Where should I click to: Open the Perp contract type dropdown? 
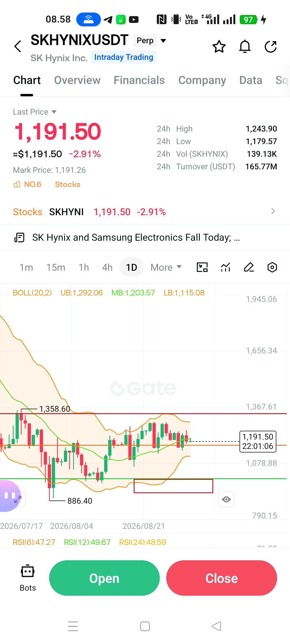(x=150, y=41)
